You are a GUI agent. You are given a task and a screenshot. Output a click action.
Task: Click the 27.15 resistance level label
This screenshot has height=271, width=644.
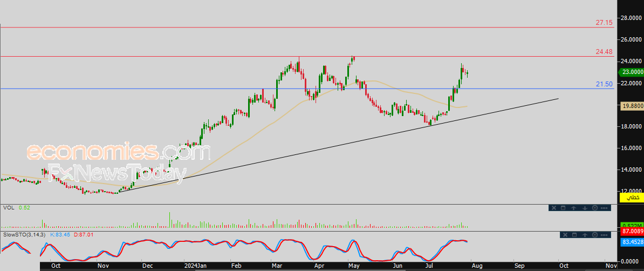(604, 22)
